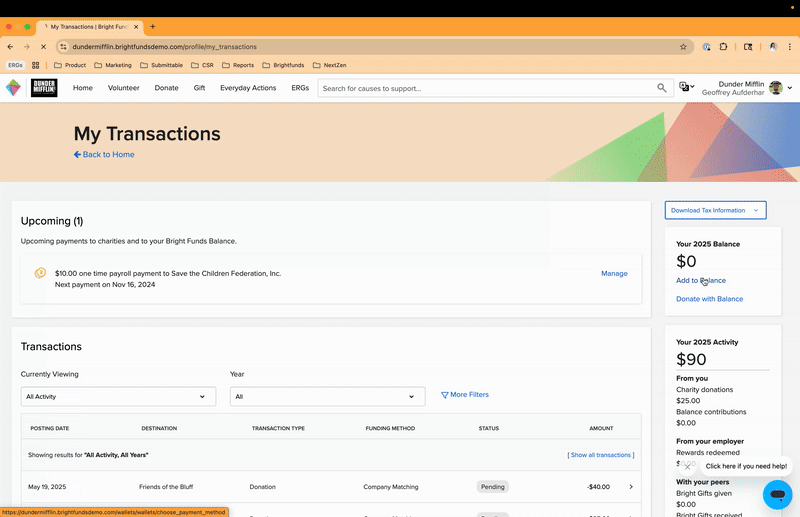This screenshot has height=517, width=800.
Task: Click the Transaction Type column header
Action: point(278,428)
